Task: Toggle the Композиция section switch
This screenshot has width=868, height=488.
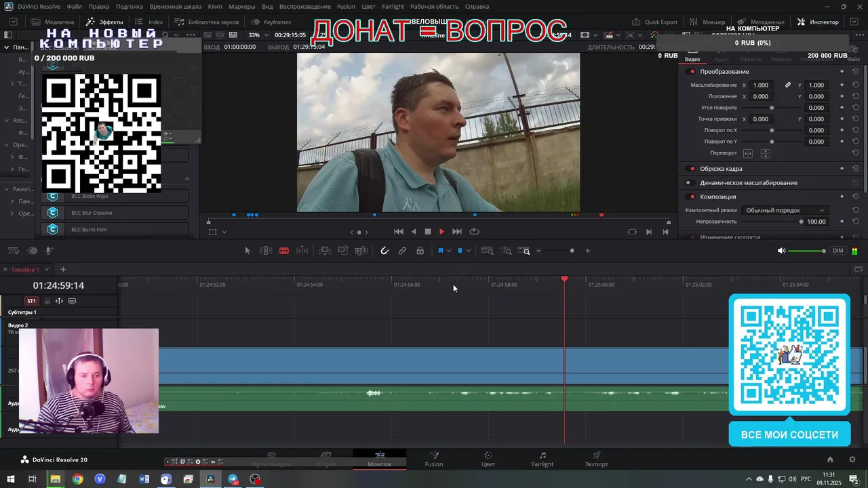Action: tap(692, 197)
